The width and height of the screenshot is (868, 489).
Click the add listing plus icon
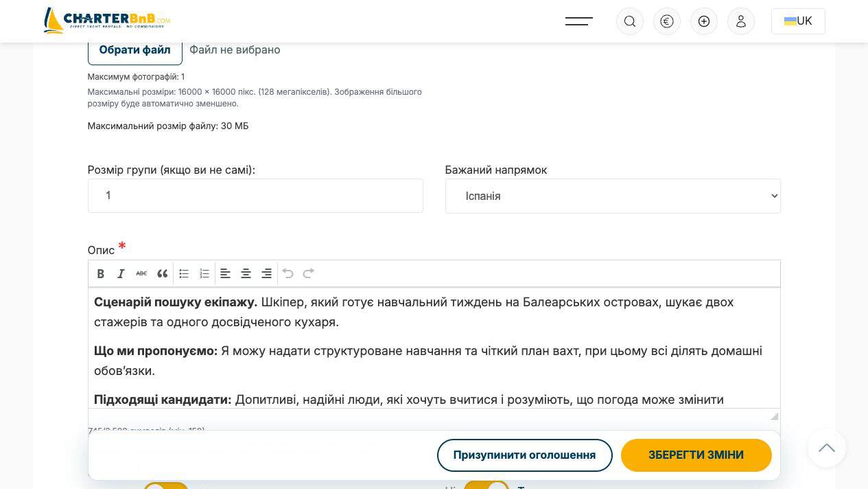[704, 21]
